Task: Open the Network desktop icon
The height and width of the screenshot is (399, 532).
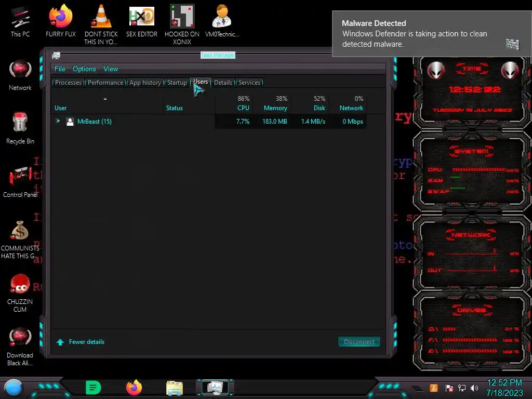Action: tap(20, 75)
